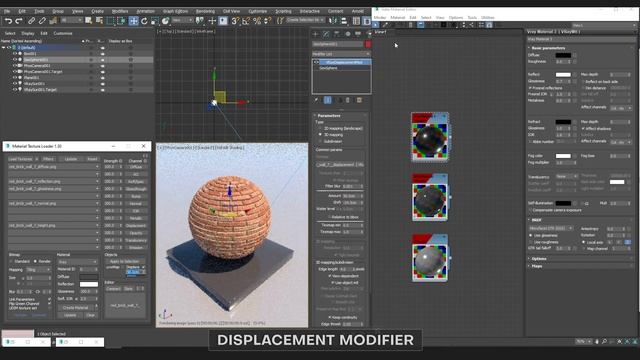Click the Bind to Space Warp icon

(x=53, y=20)
